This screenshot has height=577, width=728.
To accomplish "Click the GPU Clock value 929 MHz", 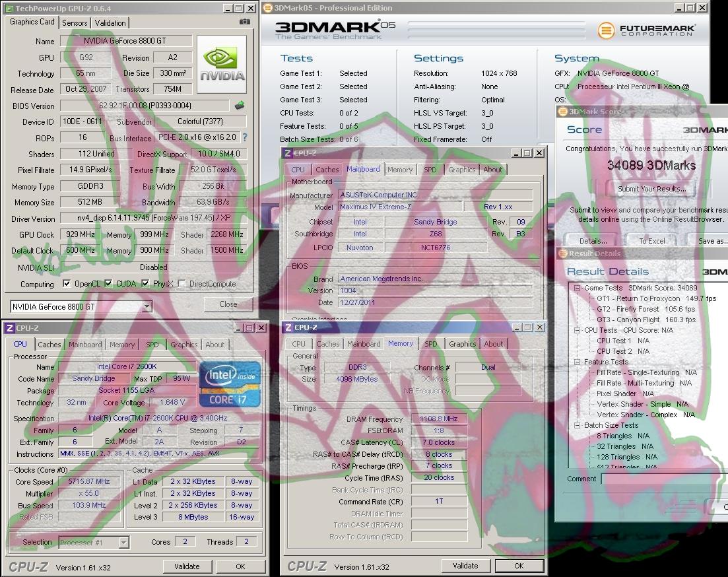I will [81, 234].
